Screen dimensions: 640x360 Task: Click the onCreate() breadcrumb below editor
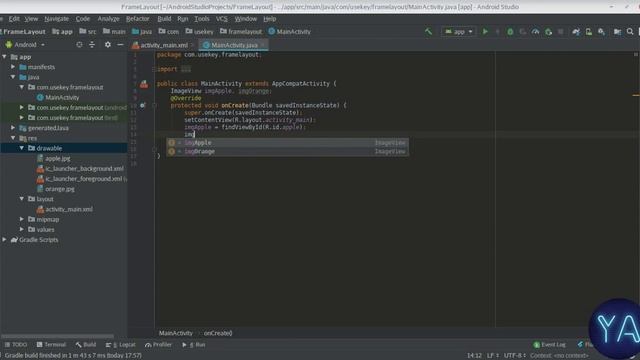point(218,333)
